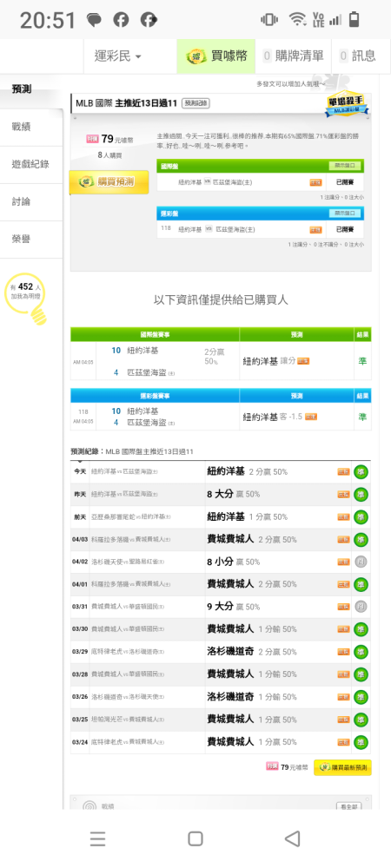The height and width of the screenshot is (868, 391).
Task: Select the 討論 sidebar tab
Action: click(x=31, y=201)
